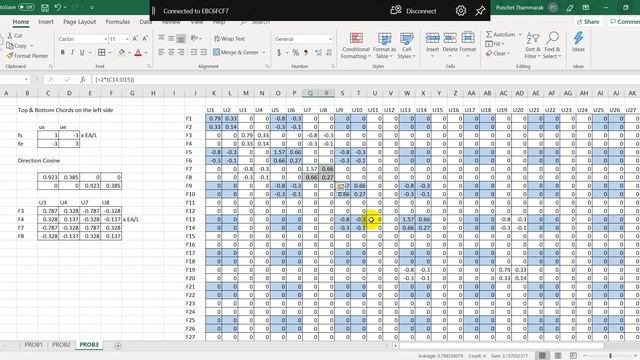The height and width of the screenshot is (360, 640).
Task: Apply Comma Style
Action: (306, 53)
